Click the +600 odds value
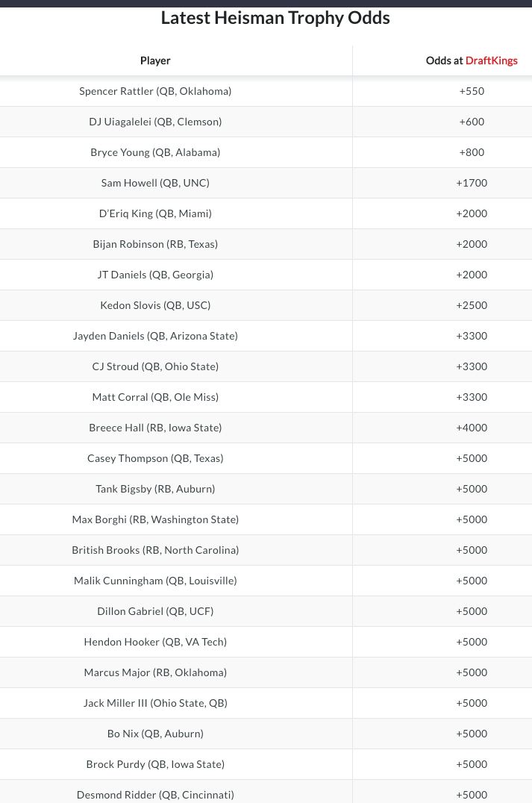The height and width of the screenshot is (803, 532). click(472, 122)
